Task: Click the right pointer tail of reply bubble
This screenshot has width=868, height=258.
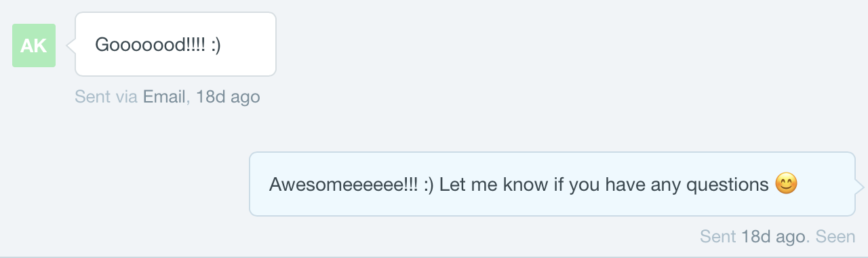Action: [x=860, y=185]
